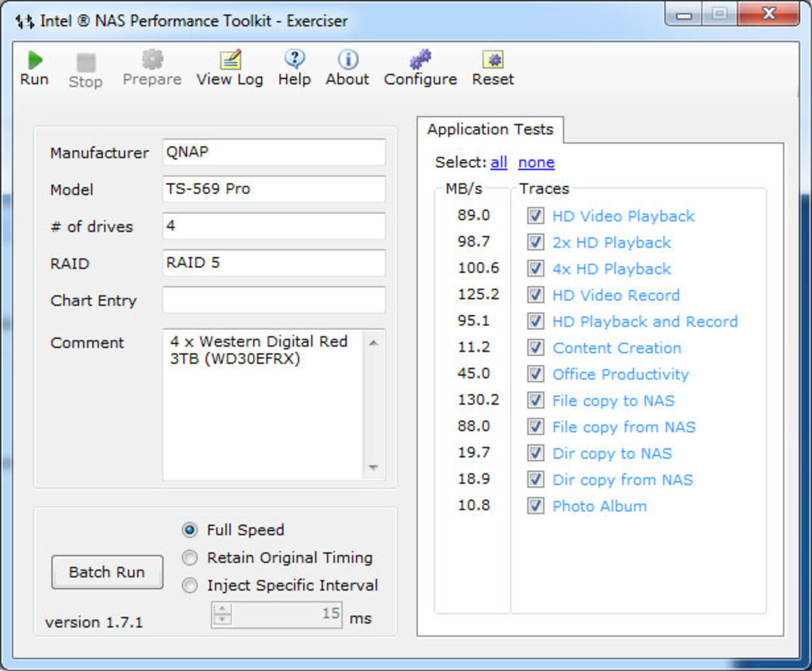Click the 125.2 MB/s result value
The width and height of the screenshot is (812, 671).
click(x=479, y=294)
